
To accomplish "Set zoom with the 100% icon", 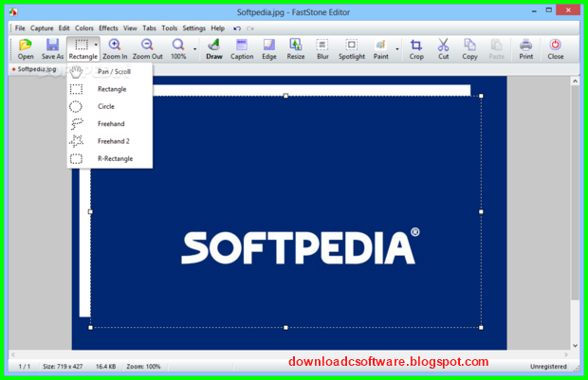I will (178, 49).
